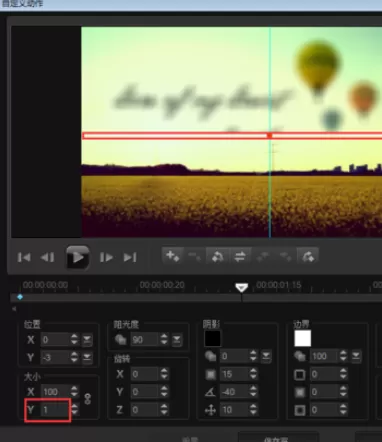Open the opacity ease option button
The height and width of the screenshot is (442, 382).
click(x=176, y=340)
